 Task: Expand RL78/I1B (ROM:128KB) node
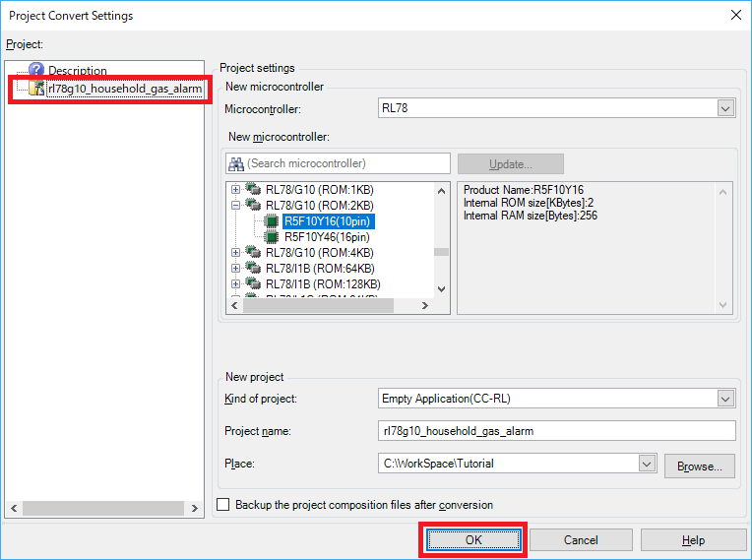click(235, 283)
